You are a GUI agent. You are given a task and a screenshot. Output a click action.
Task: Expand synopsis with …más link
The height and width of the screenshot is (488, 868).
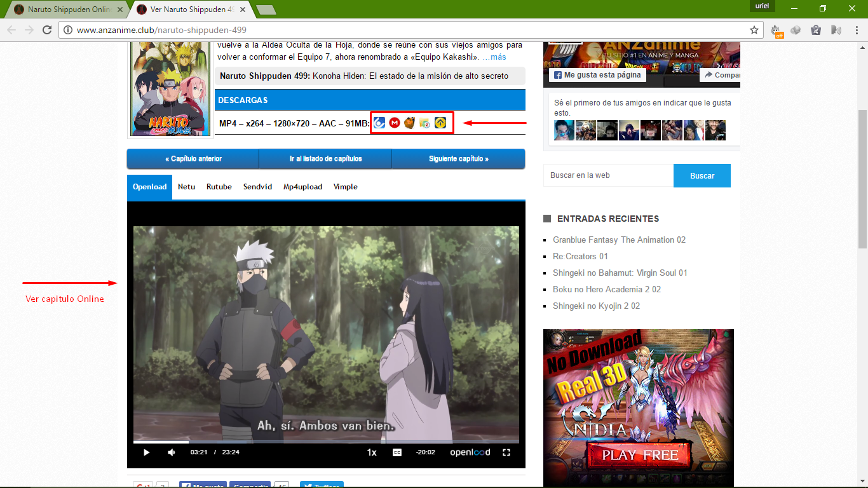click(494, 57)
